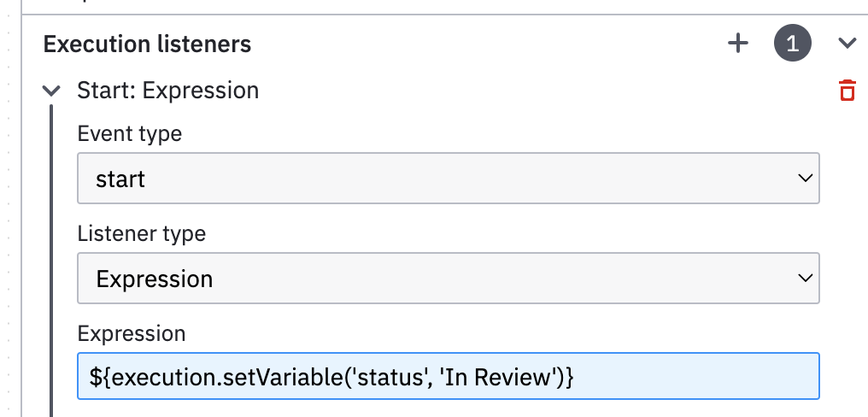The image size is (868, 417).
Task: Click the partially visible section above Execution listeners
Action: 444,7
